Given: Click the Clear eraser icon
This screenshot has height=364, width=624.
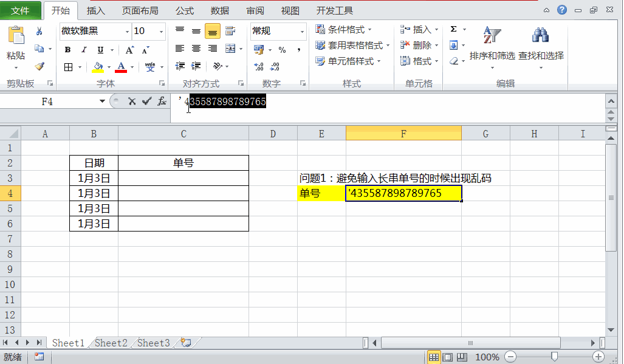Looking at the screenshot, I should [454, 61].
